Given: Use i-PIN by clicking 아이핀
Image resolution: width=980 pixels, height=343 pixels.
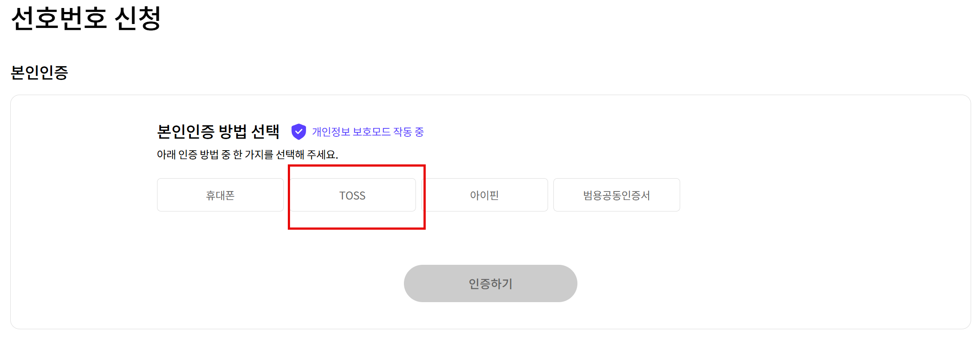Looking at the screenshot, I should point(484,195).
